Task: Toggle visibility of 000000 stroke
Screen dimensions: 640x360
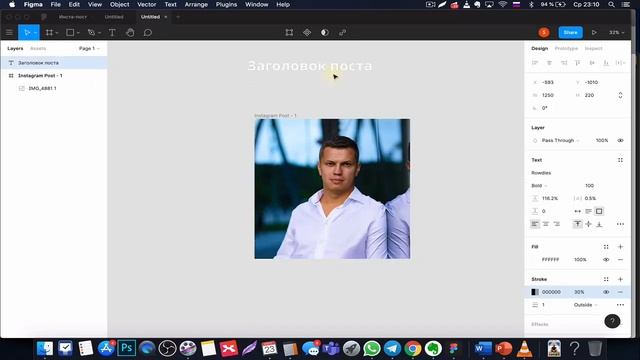Action: pos(606,292)
